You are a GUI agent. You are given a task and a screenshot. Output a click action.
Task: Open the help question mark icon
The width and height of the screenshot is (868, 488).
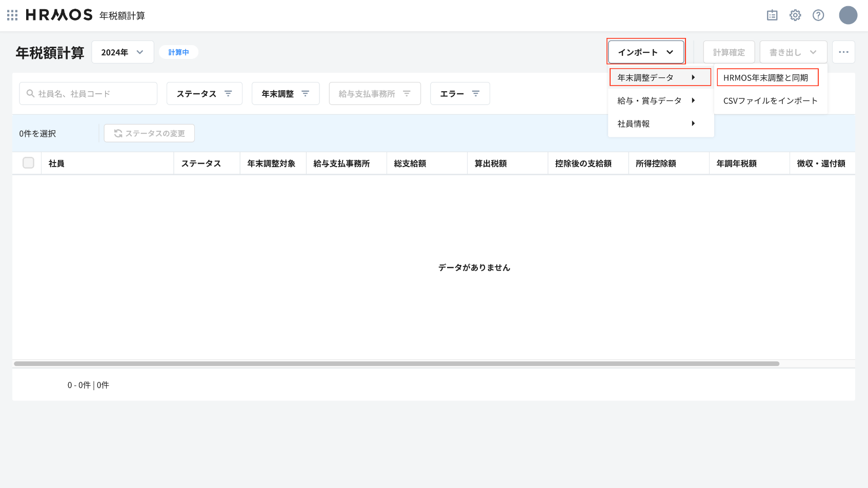point(818,15)
